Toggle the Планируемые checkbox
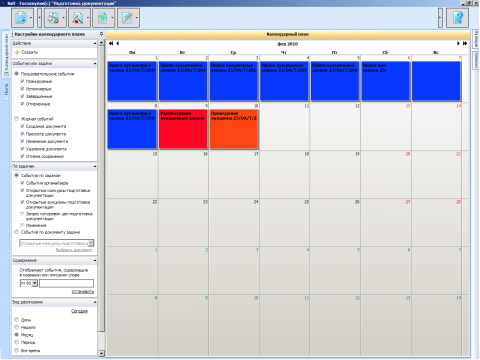This screenshot has height=360, width=480. tap(22, 81)
